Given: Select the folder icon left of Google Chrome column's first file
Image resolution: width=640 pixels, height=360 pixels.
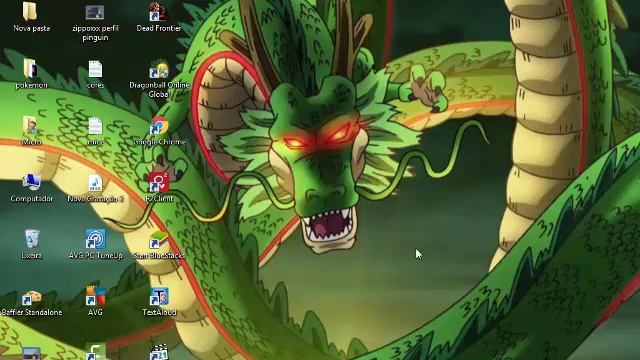Looking at the screenshot, I should tap(31, 126).
